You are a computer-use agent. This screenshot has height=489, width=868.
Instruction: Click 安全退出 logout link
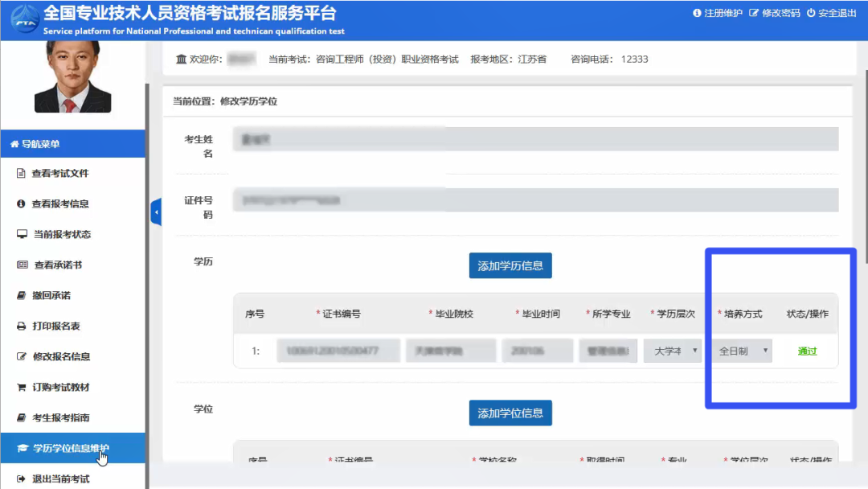click(832, 14)
